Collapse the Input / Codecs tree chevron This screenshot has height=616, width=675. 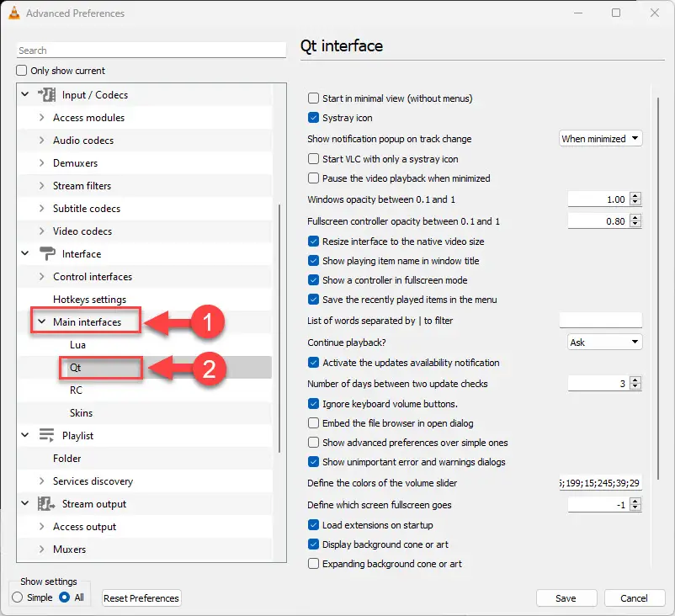pos(25,94)
